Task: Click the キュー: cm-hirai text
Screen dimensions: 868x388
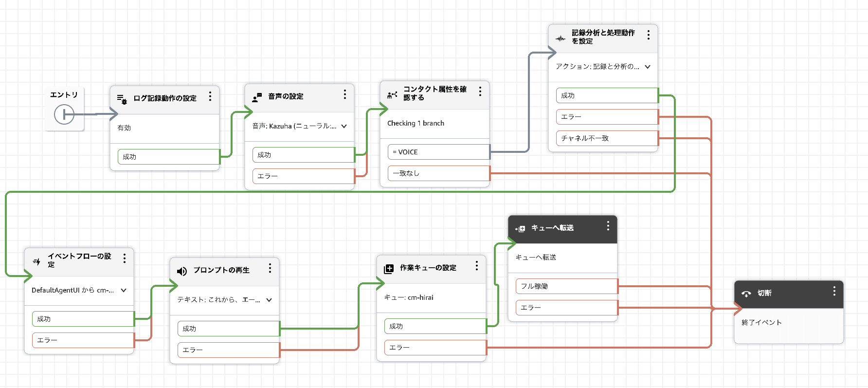Action: click(409, 297)
